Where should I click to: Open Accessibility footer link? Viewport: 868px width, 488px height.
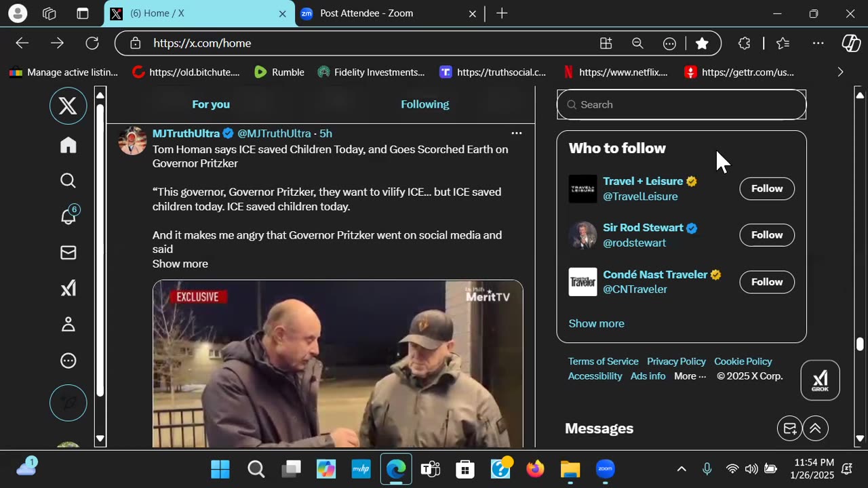tap(595, 376)
